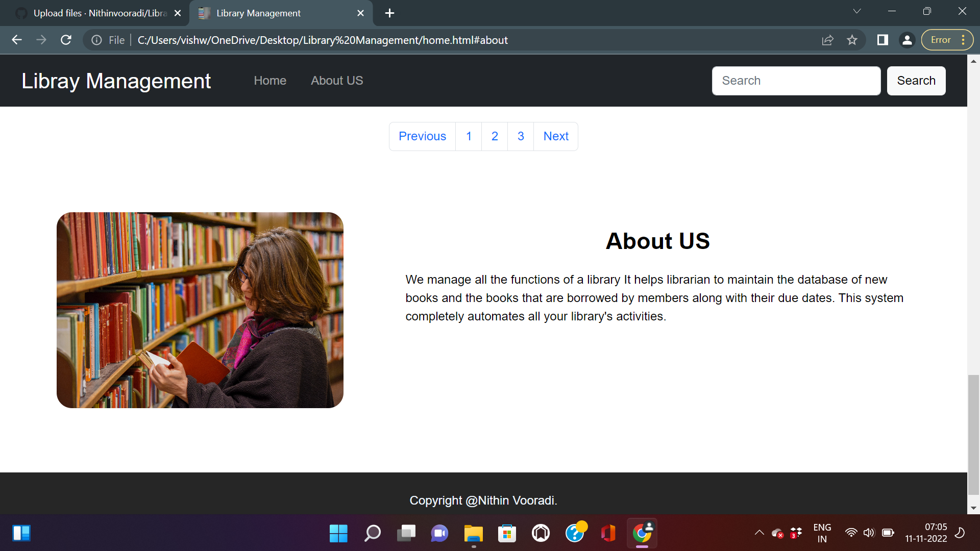
Task: Focus the Search input field
Action: 796,81
